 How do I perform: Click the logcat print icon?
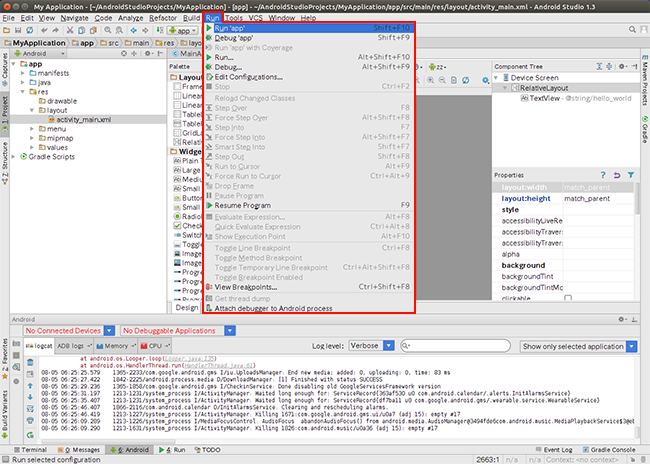[30, 420]
